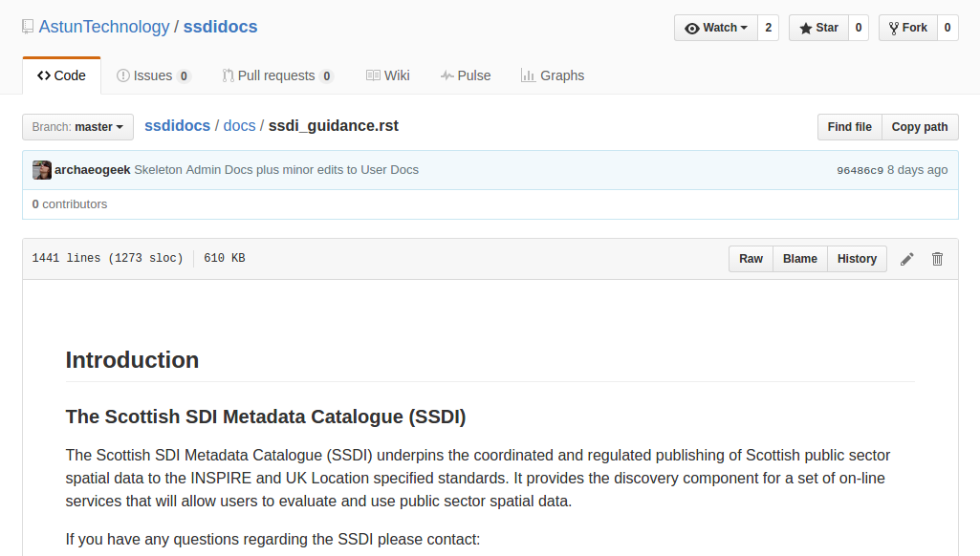Star the ssdidocs repository
Viewport: 980px width, 556px height.
[818, 28]
